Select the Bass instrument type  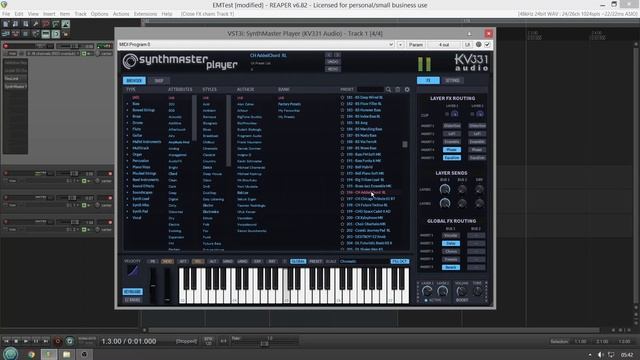[136, 104]
